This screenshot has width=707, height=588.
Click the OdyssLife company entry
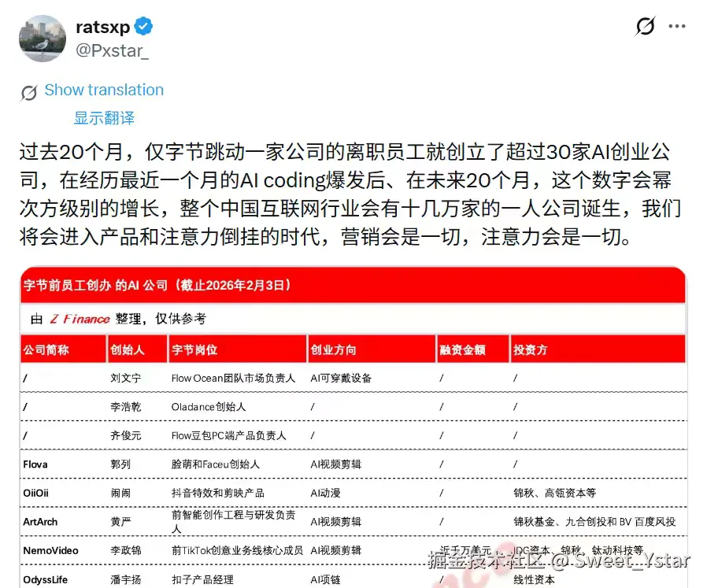point(45,579)
